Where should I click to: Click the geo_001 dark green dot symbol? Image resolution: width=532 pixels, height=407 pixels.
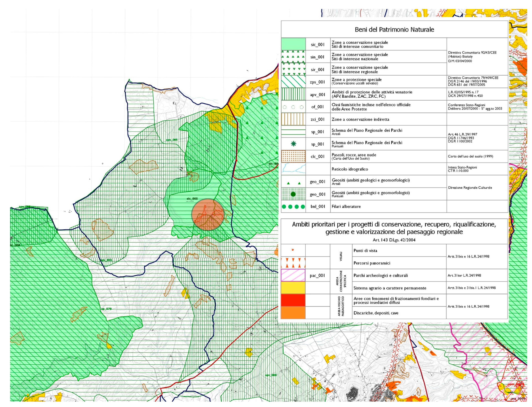pos(293,194)
